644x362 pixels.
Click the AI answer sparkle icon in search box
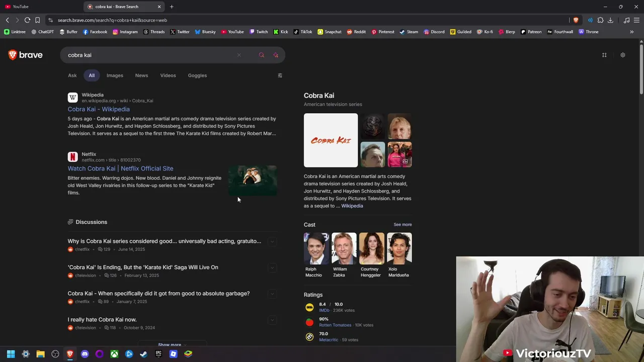click(276, 55)
